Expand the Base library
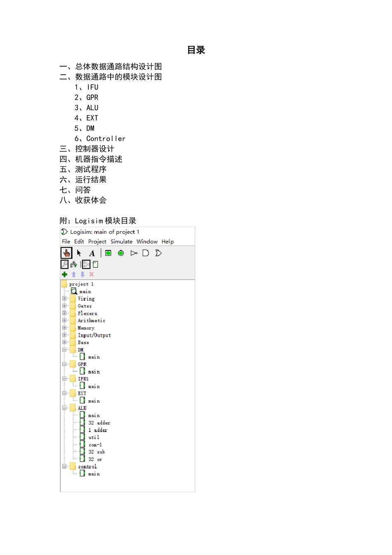 point(64,342)
